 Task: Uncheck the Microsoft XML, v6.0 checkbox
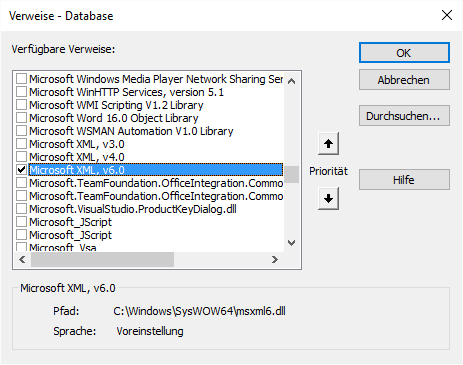22,170
